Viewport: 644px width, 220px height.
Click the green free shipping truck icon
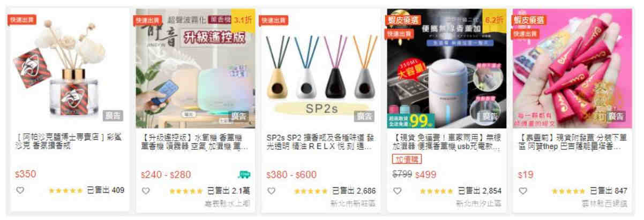(x=244, y=175)
